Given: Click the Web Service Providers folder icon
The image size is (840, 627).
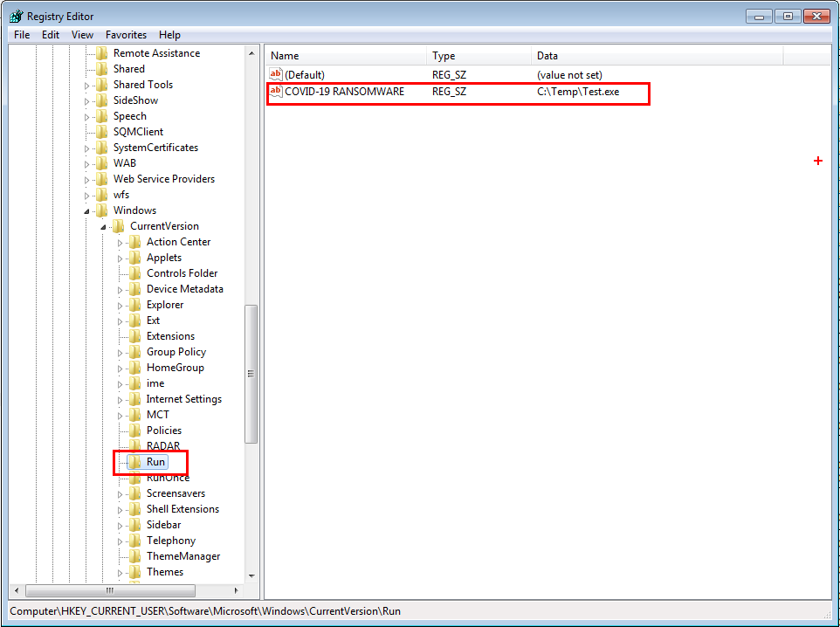Looking at the screenshot, I should [102, 179].
